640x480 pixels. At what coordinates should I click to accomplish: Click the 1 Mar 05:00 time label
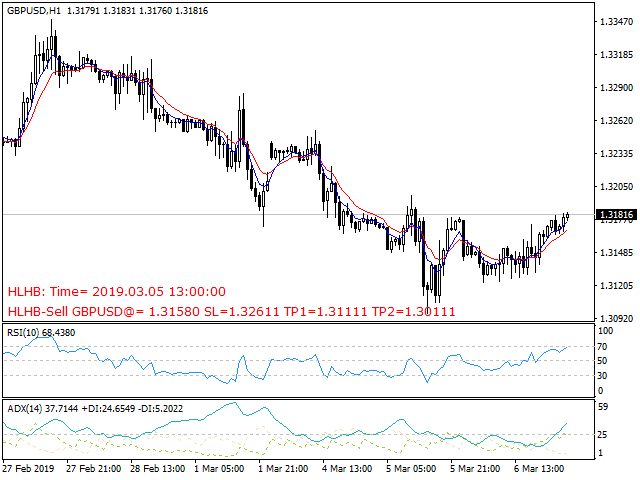(x=219, y=469)
